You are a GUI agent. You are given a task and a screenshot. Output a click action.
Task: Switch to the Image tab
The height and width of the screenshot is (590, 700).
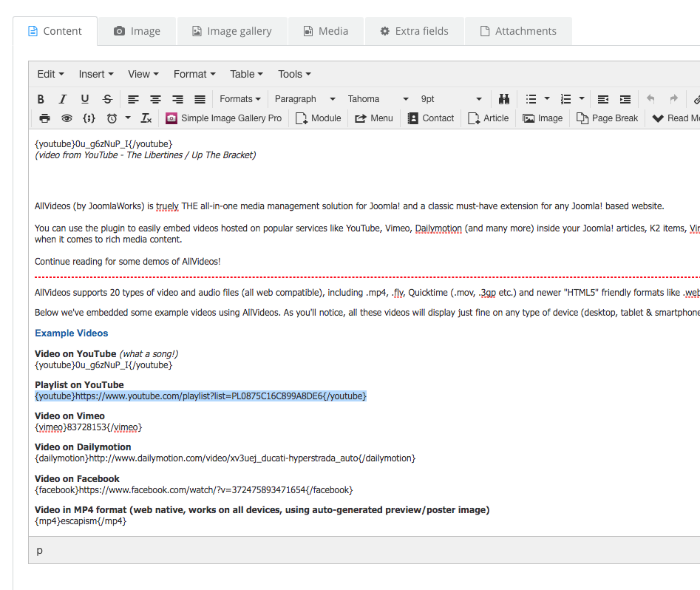137,31
